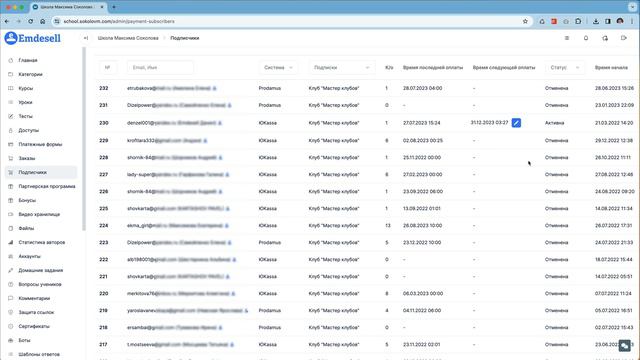Screen dimensions: 640x360
Task: Click the Сертификаты icon
Action: click(x=11, y=326)
